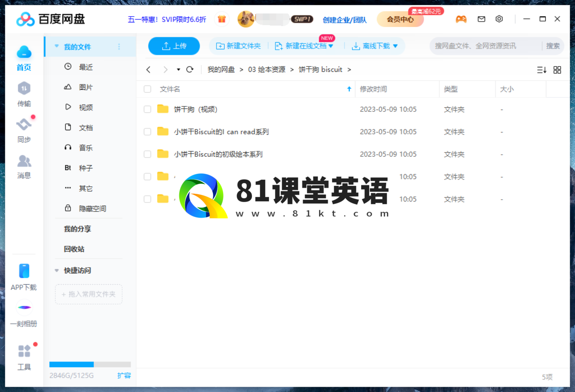This screenshot has width=575, height=392.
Task: Open 隐藏空间 hidden space
Action: point(93,209)
